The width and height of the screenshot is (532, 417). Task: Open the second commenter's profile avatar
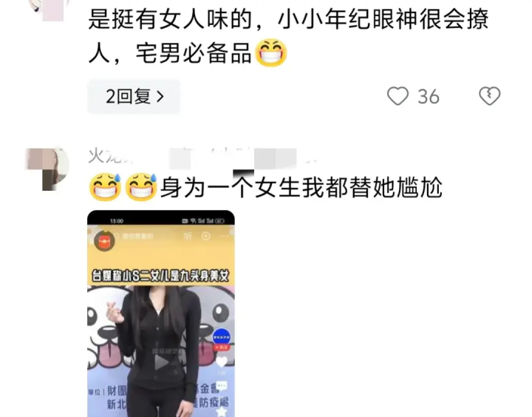(47, 169)
